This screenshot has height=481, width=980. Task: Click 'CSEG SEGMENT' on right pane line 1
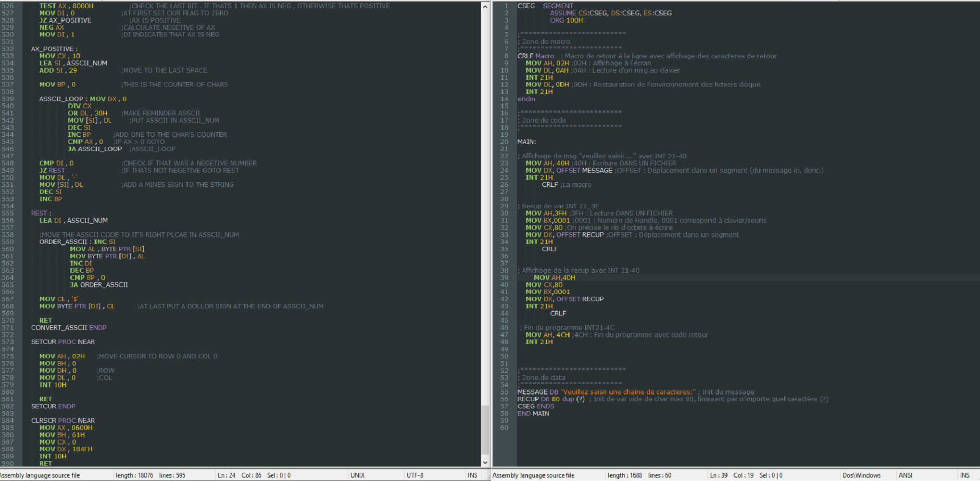pos(545,6)
